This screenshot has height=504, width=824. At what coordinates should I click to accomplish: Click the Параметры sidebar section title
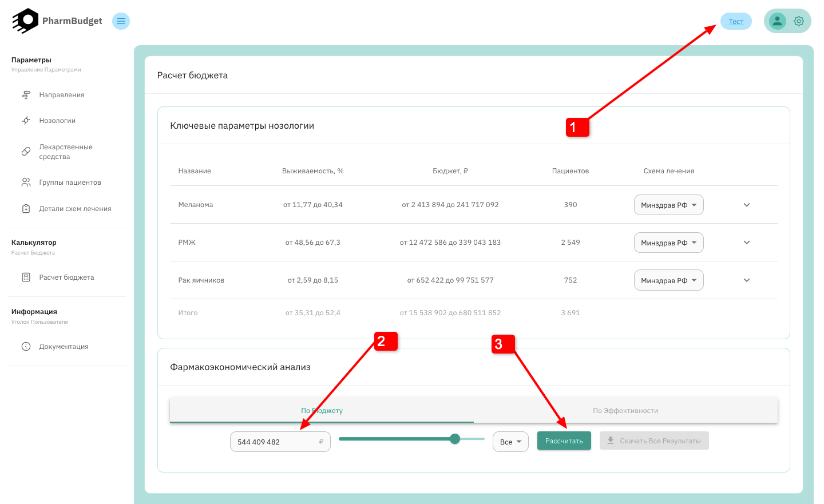coord(31,60)
